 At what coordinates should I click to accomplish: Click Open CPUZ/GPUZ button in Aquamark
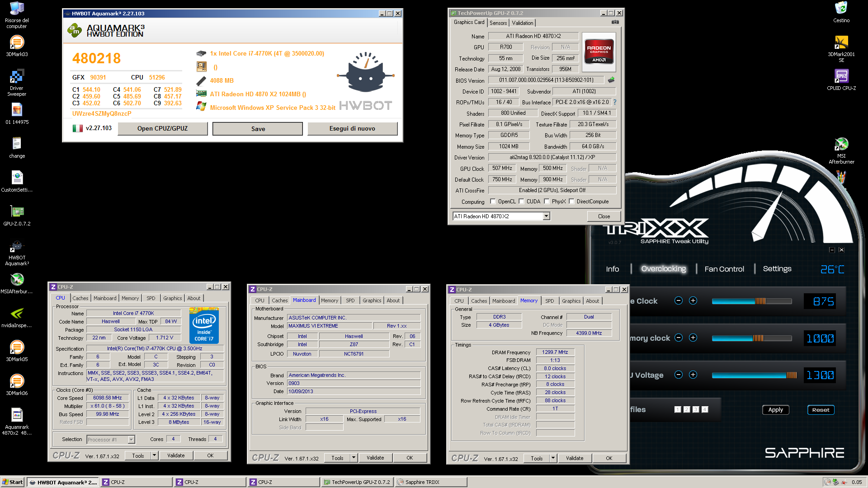click(163, 128)
